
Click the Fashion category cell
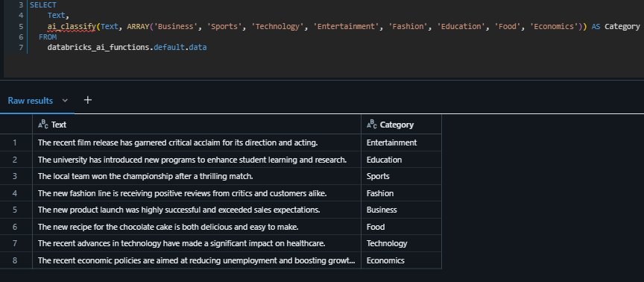tap(401, 193)
